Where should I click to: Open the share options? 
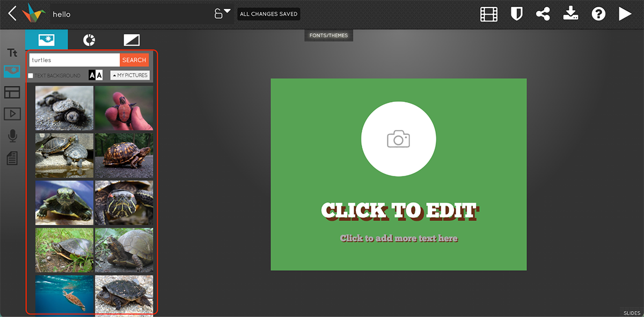543,13
